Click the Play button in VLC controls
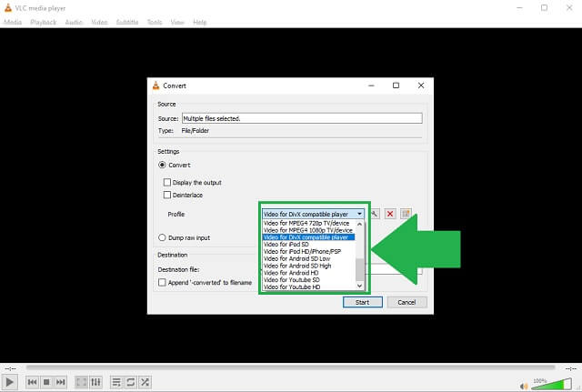The image size is (582, 392). point(10,382)
